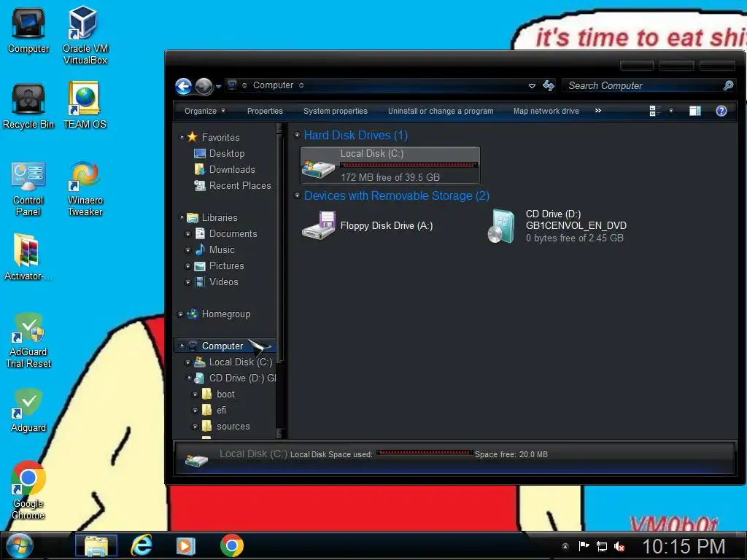747x560 pixels.
Task: Open recent pages dropdown next to Forward
Action: (218, 87)
